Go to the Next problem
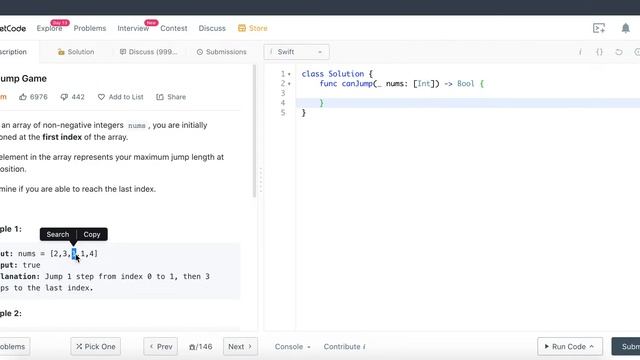 (240, 347)
